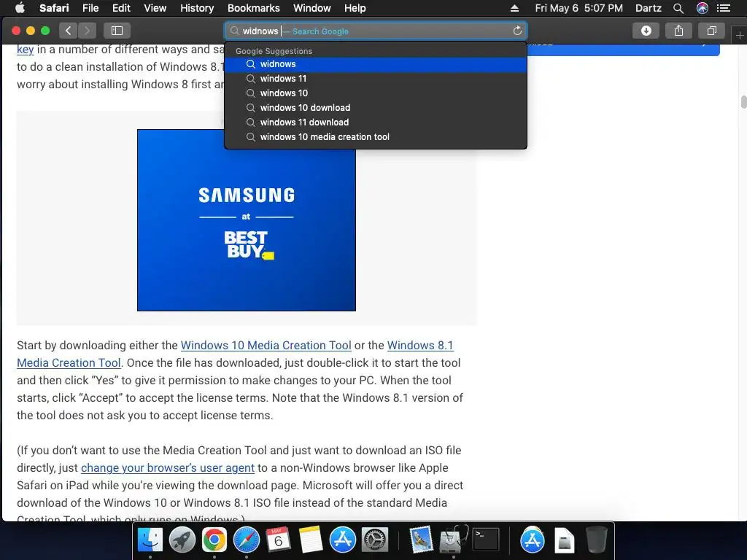Open 'change your browser's user agent' link
Screen dimensions: 747x560
click(x=168, y=467)
